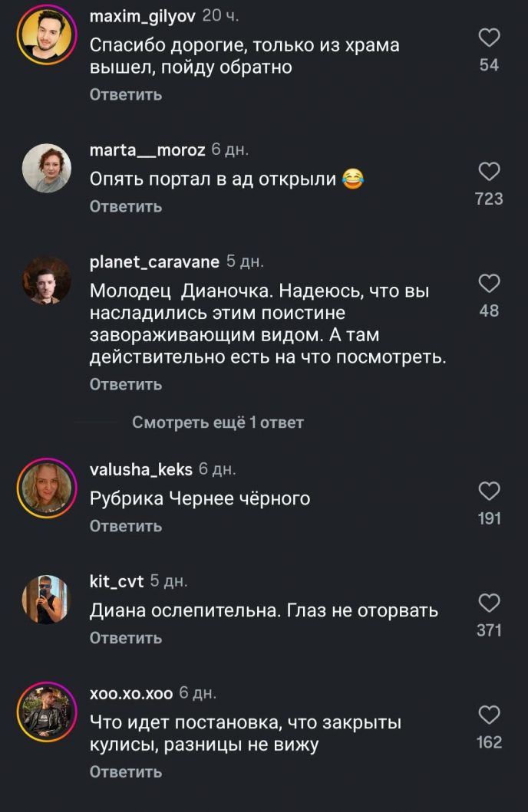Tap the heart on xoo.xo.xoo's comment
Image resolution: width=528 pixels, height=812 pixels.
tap(489, 715)
